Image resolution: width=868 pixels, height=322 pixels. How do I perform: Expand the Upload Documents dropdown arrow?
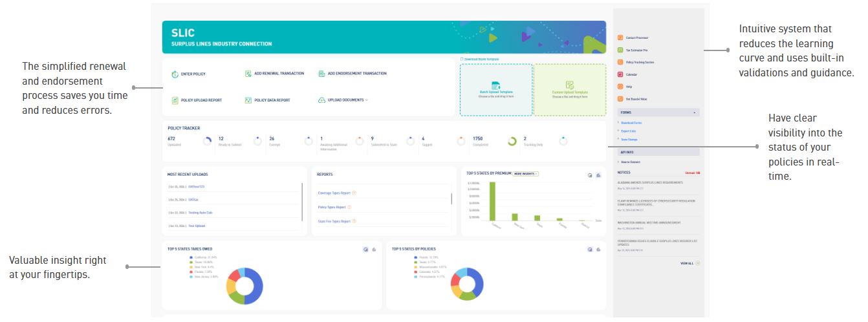(x=367, y=100)
